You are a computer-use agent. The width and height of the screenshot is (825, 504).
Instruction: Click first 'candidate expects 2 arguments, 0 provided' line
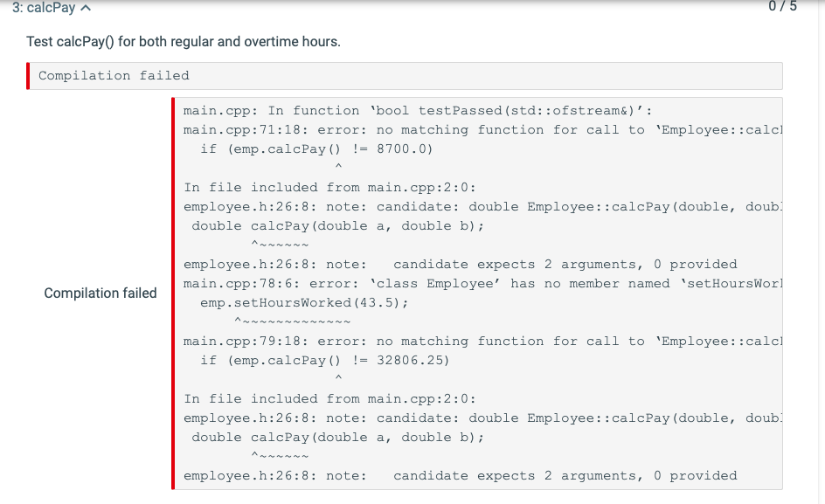click(461, 264)
